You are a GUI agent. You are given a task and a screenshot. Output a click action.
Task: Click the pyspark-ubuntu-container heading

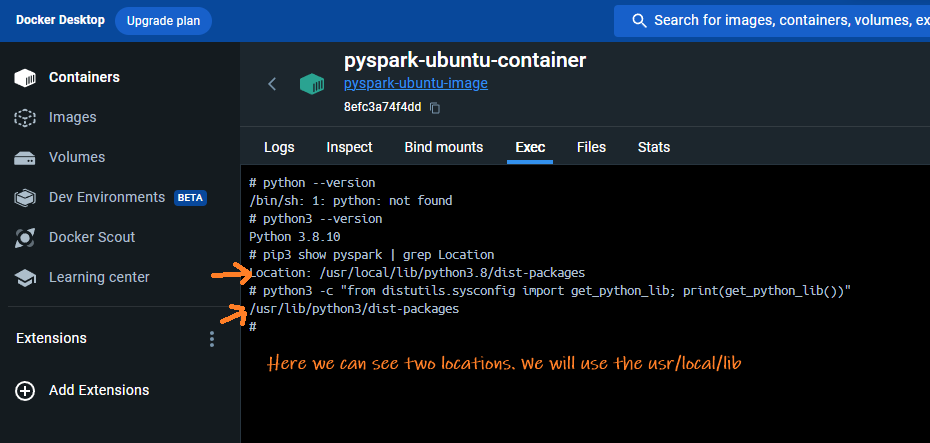pyautogui.click(x=465, y=60)
